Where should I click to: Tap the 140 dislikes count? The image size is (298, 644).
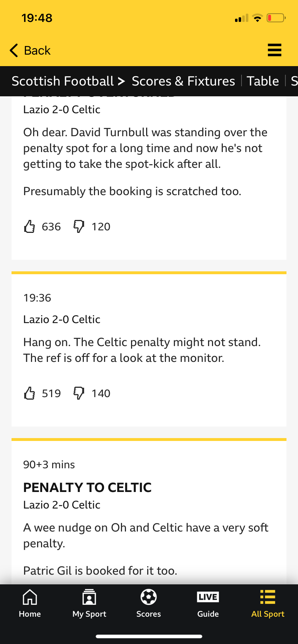click(x=101, y=394)
